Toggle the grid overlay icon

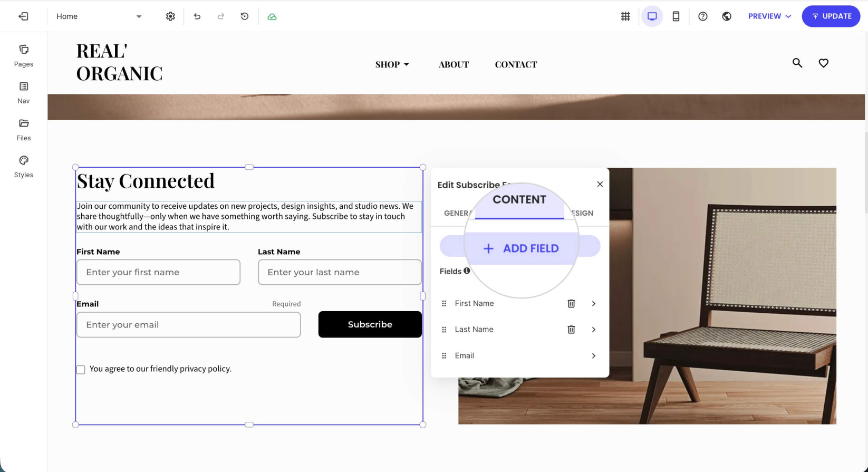[625, 16]
